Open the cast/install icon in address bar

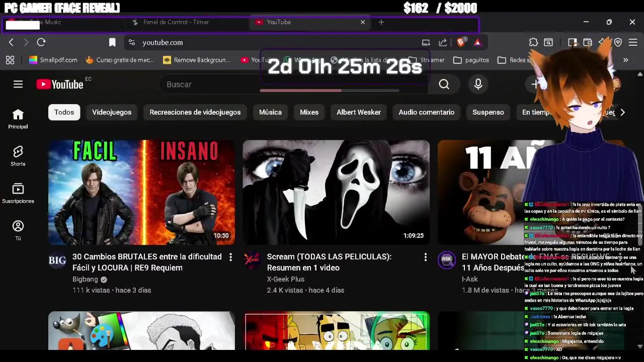pyautogui.click(x=426, y=43)
